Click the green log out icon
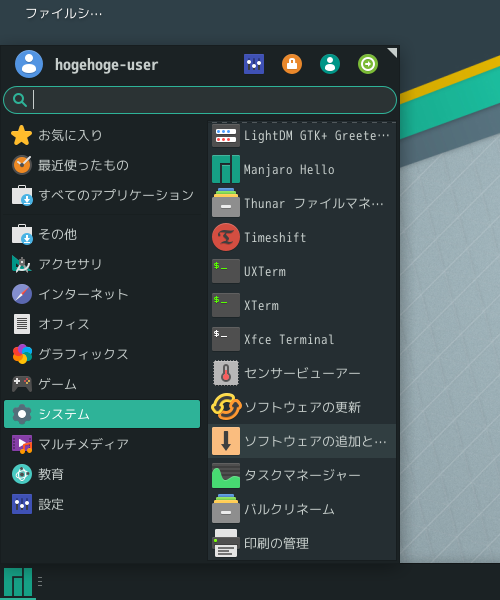This screenshot has height=600, width=500. (368, 64)
